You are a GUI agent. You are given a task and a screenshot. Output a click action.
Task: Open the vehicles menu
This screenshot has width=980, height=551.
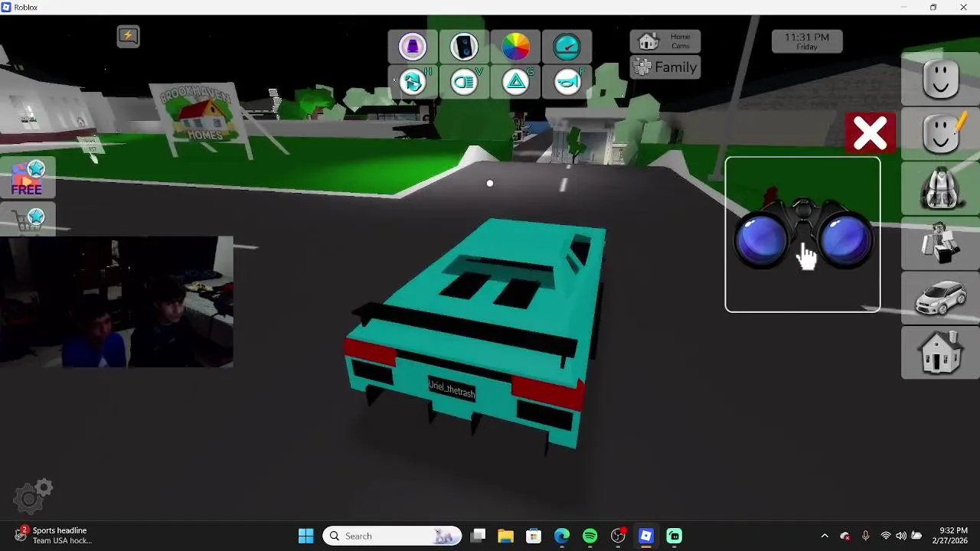click(x=941, y=298)
